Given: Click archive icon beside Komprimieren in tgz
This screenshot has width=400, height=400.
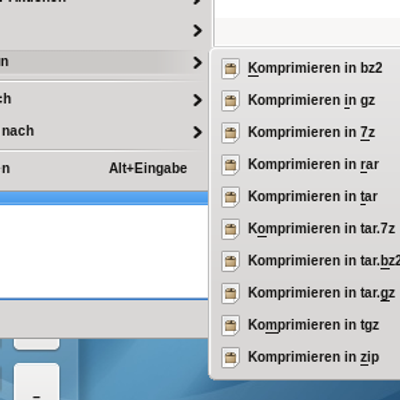Looking at the screenshot, I should coord(230,325).
